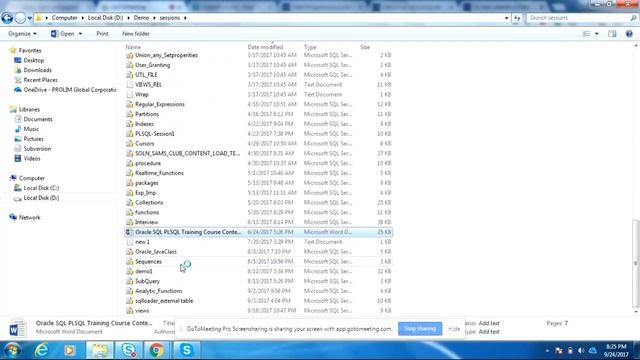Refresh the folder with the refresh icon
Image resolution: width=640 pixels, height=360 pixels.
point(517,18)
